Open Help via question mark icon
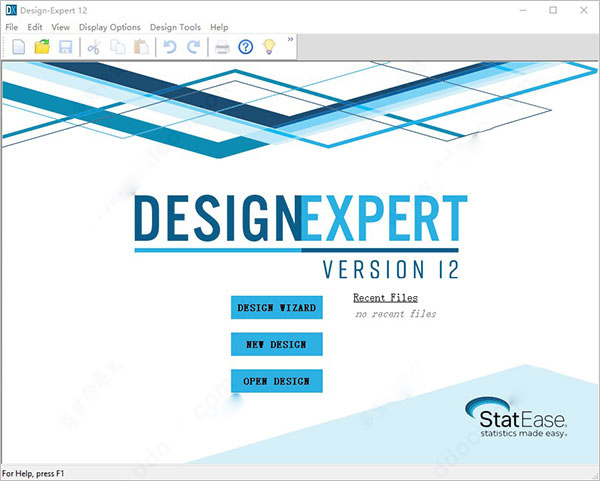Image resolution: width=600 pixels, height=481 pixels. point(246,47)
